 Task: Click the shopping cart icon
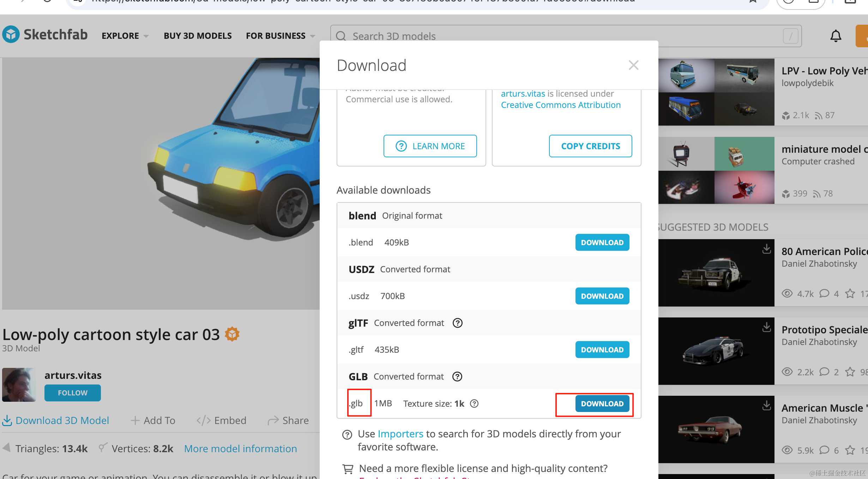coord(348,469)
